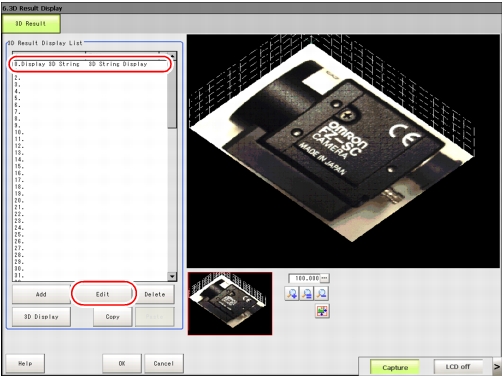Open the zoom value ellipsis button
This screenshot has width=504, height=377.
[324, 278]
